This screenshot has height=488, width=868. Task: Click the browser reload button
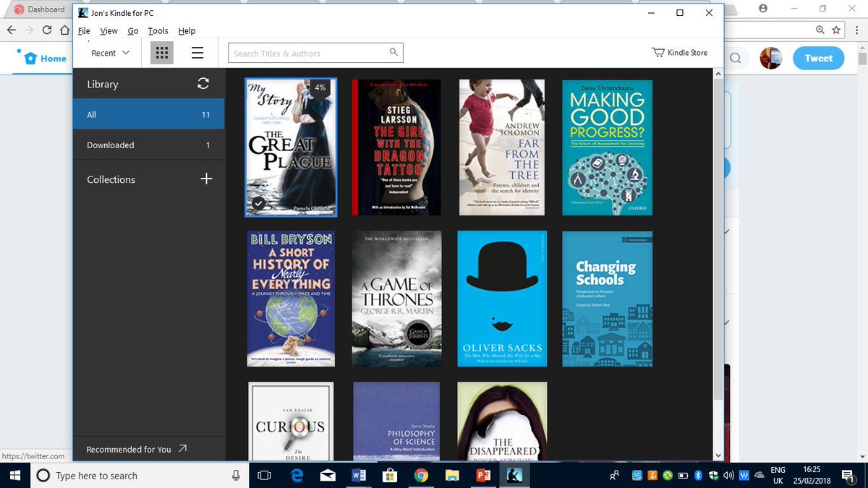[48, 30]
